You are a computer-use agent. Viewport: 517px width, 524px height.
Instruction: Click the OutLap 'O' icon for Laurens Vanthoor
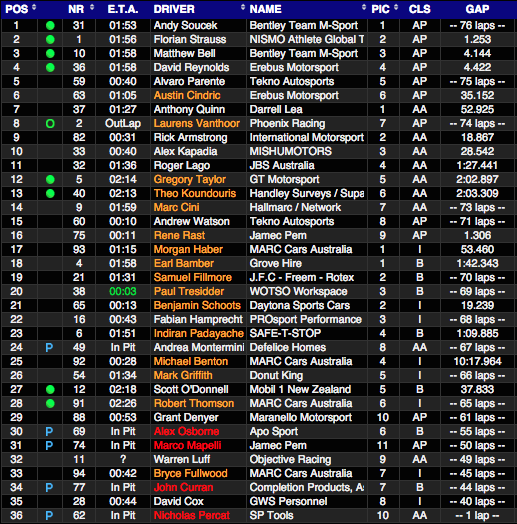50,124
